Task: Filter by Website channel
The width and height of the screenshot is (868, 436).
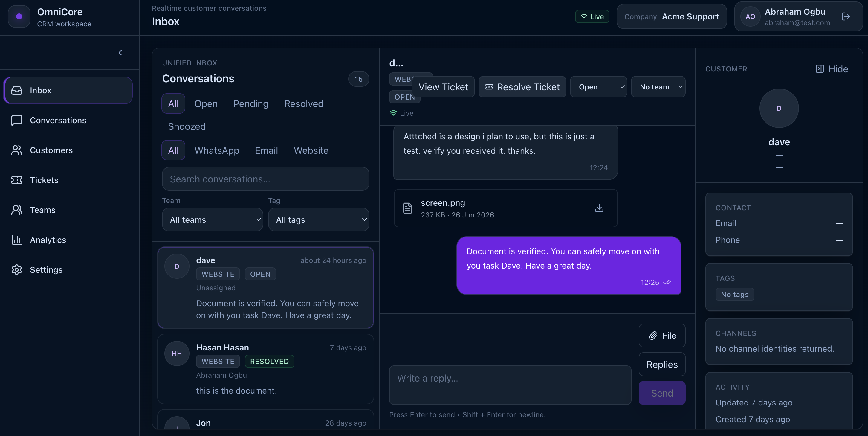Action: (311, 150)
